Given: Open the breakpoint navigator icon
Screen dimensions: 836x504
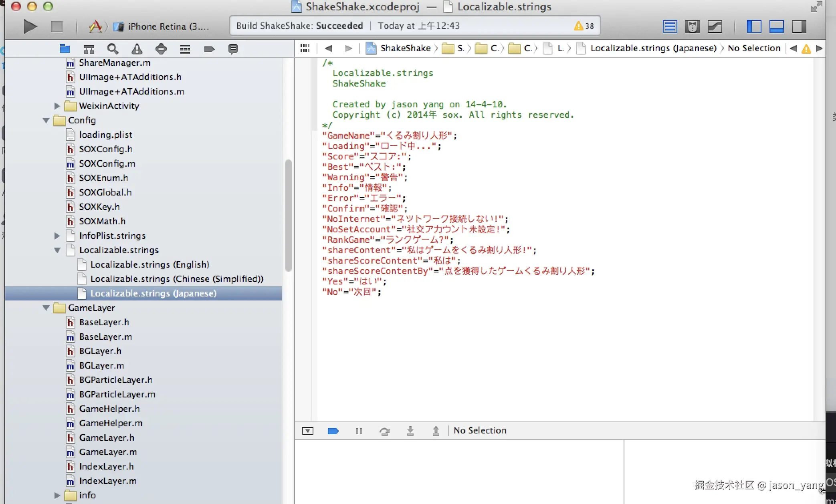Looking at the screenshot, I should [209, 49].
